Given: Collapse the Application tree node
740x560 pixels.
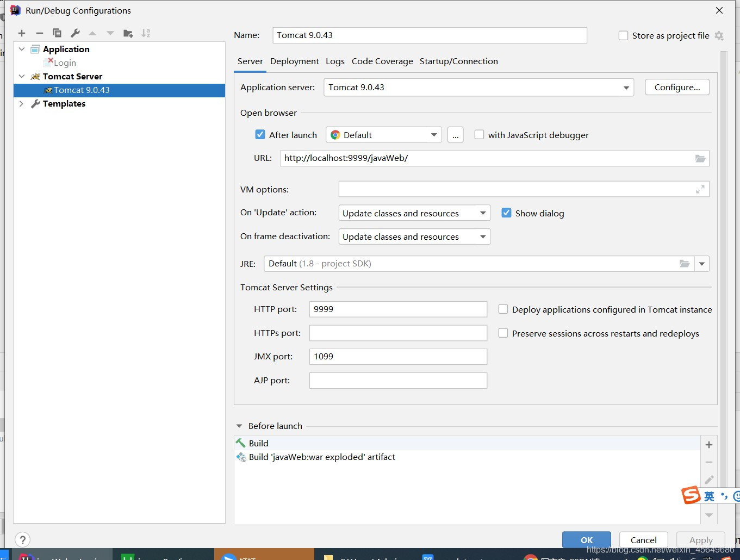Looking at the screenshot, I should (22, 49).
